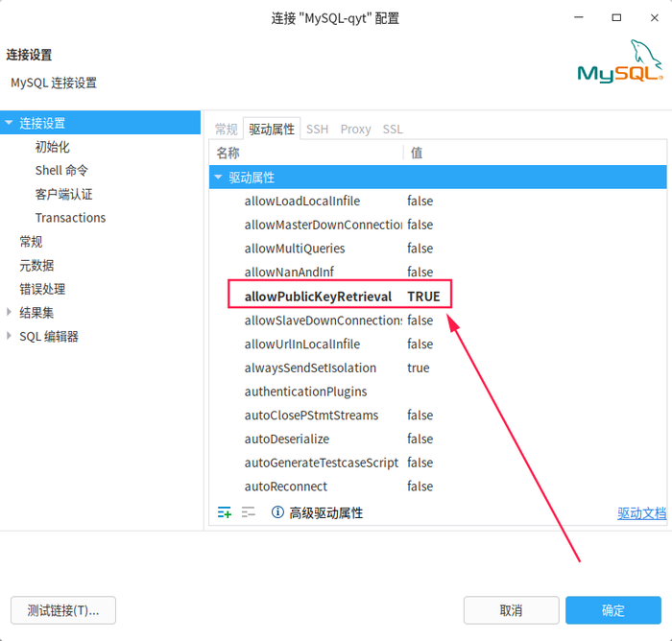Select Transactions in the settings tree
The image size is (672, 641).
click(x=70, y=218)
